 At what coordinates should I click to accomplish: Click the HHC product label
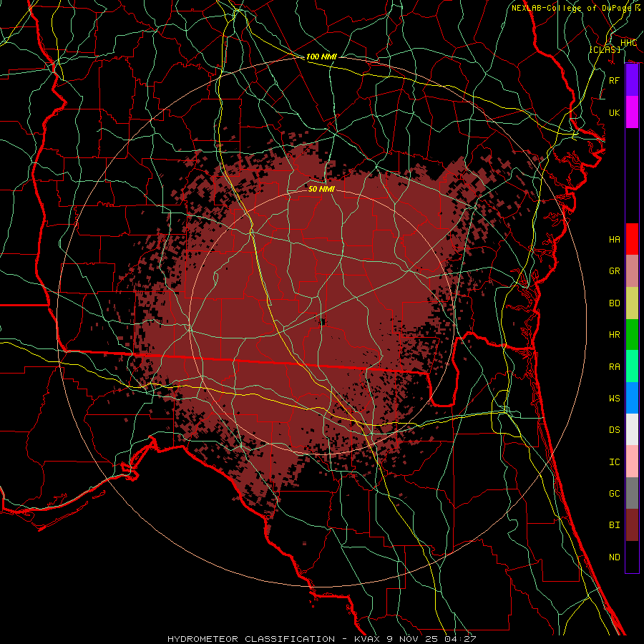[628, 43]
